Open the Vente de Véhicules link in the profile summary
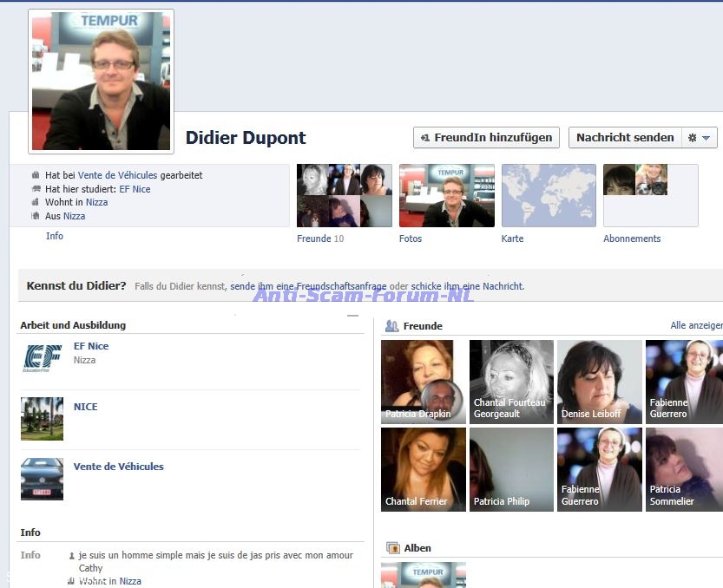Viewport: 723px width, 588px height. tap(117, 175)
